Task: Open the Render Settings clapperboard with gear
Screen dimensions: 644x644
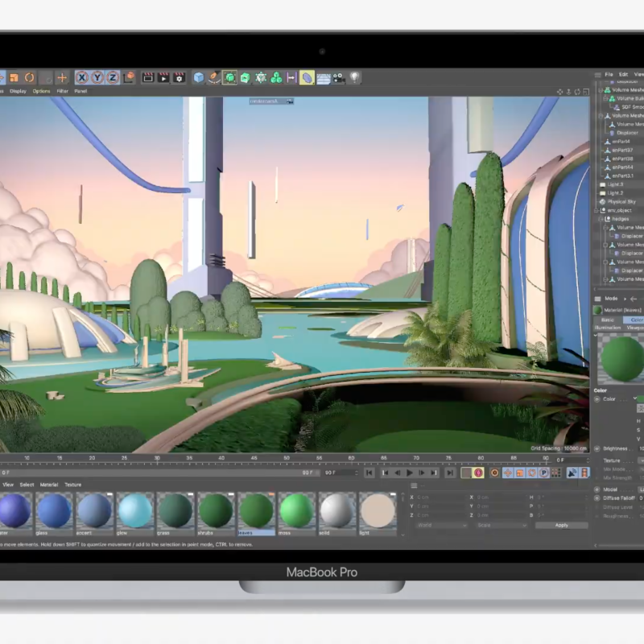Action: [x=179, y=77]
